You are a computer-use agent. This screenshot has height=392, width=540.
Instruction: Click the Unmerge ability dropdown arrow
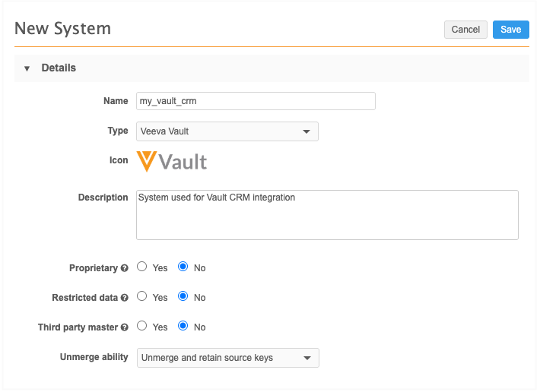click(307, 359)
